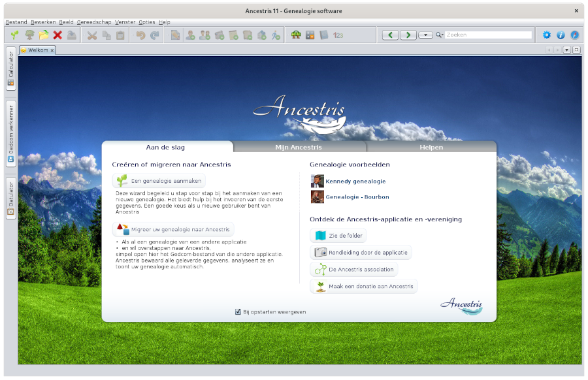Image resolution: width=588 pixels, height=380 pixels.
Task: Open the Opties menu
Action: point(147,22)
